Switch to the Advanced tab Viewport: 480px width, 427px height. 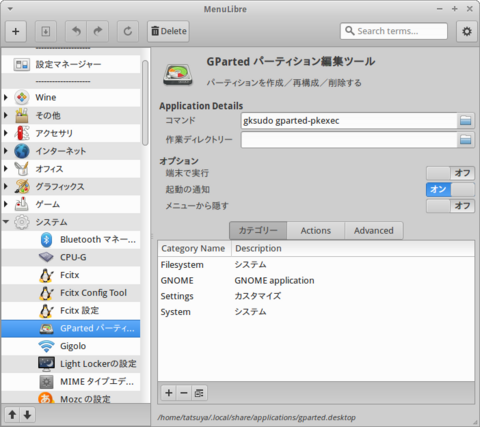[374, 230]
